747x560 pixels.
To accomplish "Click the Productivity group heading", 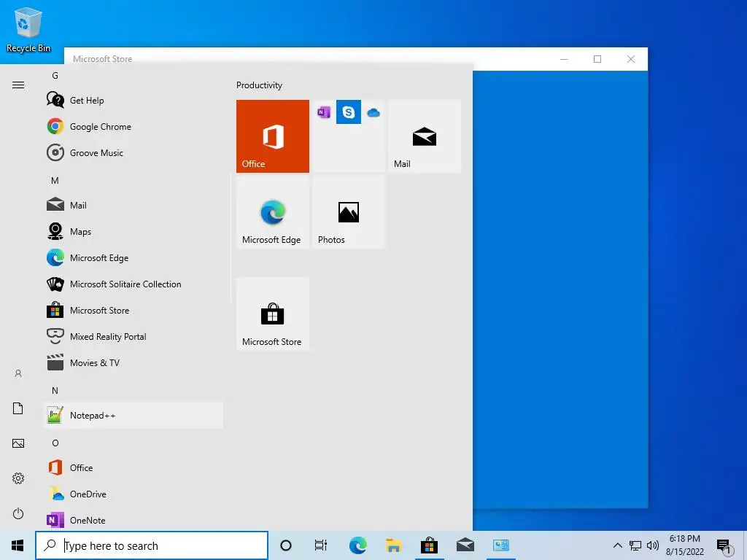I will tap(259, 85).
